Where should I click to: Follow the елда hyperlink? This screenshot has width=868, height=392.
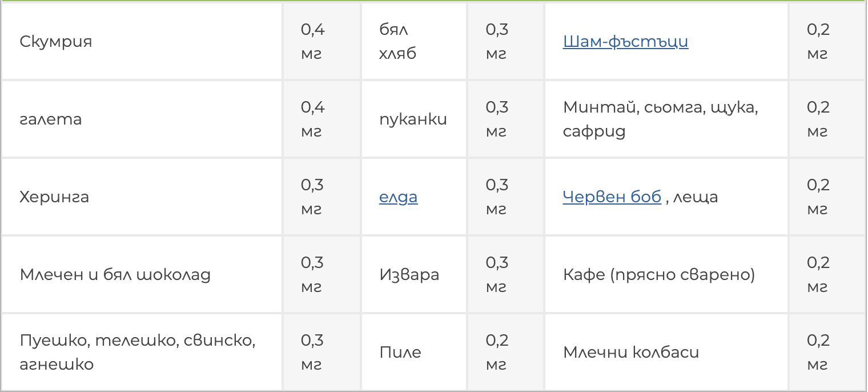[x=398, y=197]
